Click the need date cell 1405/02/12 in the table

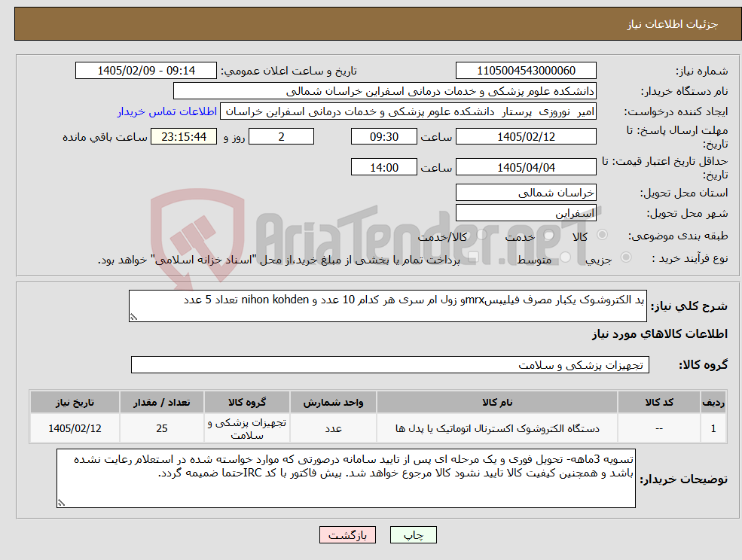75,428
